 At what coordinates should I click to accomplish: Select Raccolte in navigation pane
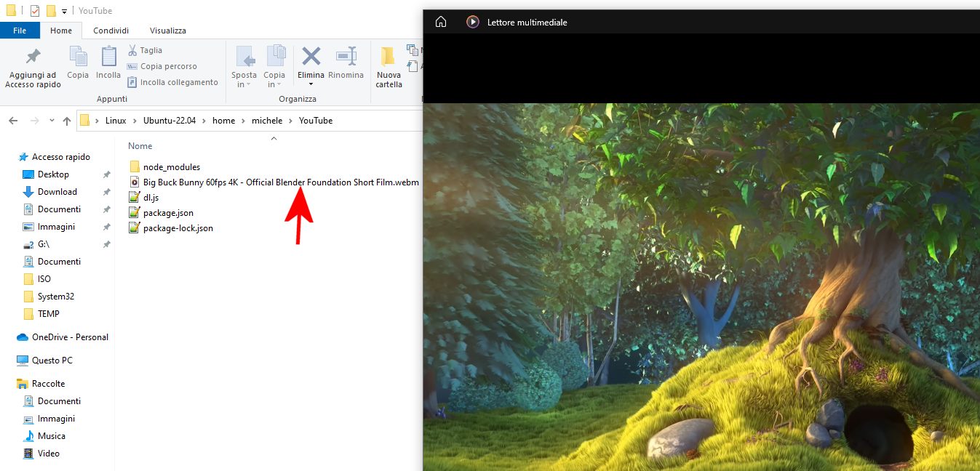point(48,384)
